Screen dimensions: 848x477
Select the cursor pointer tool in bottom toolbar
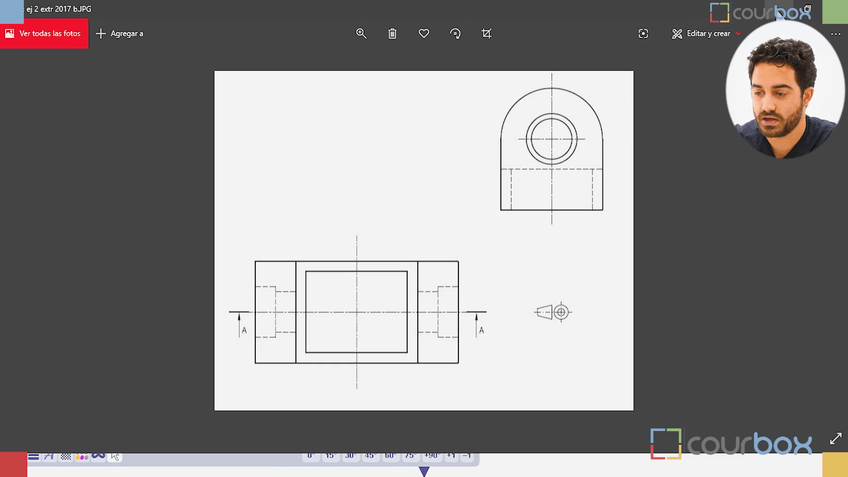pyautogui.click(x=115, y=456)
